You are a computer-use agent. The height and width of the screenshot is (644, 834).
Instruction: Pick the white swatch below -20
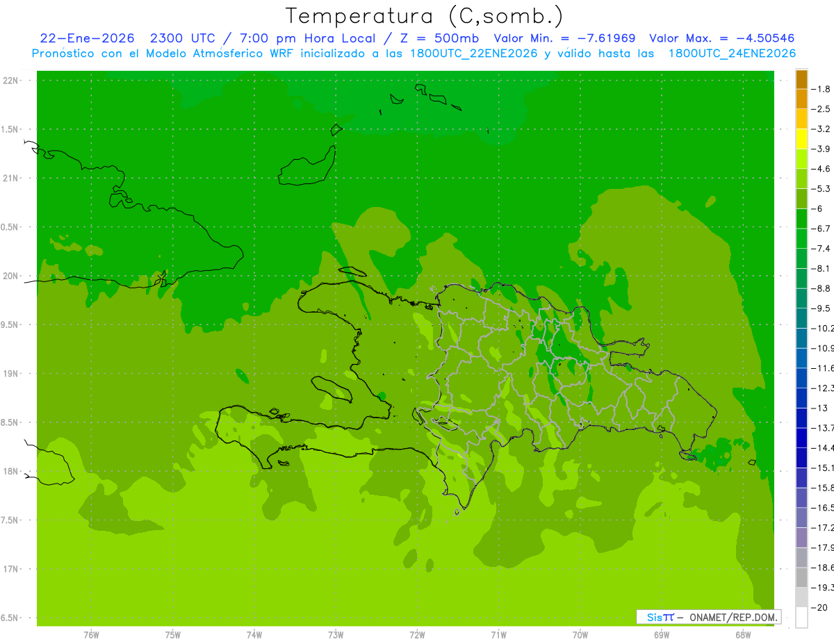click(x=801, y=618)
